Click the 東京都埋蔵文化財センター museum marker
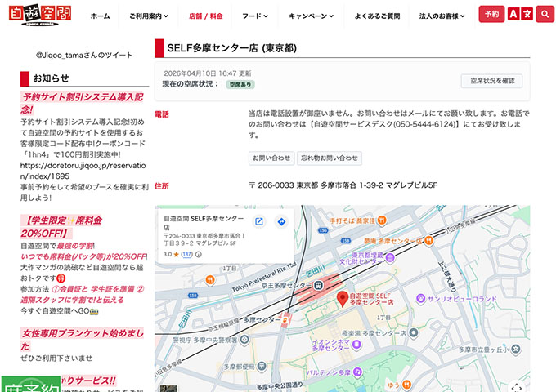 [x=390, y=257]
